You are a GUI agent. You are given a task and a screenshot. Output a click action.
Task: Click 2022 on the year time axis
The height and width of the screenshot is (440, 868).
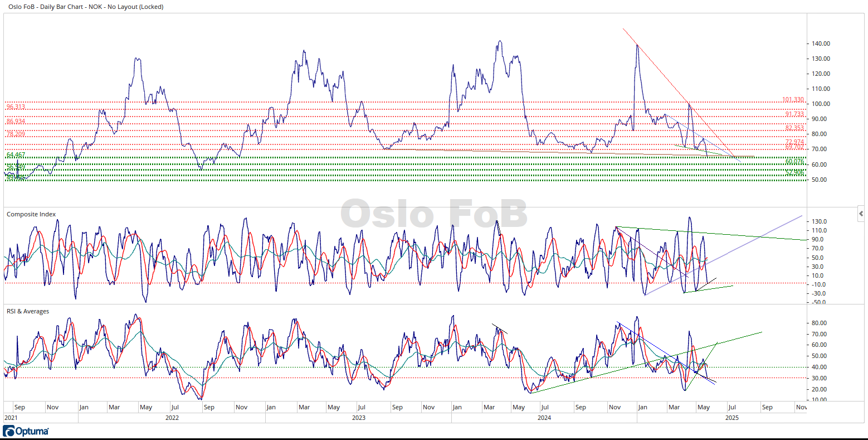pyautogui.click(x=172, y=418)
